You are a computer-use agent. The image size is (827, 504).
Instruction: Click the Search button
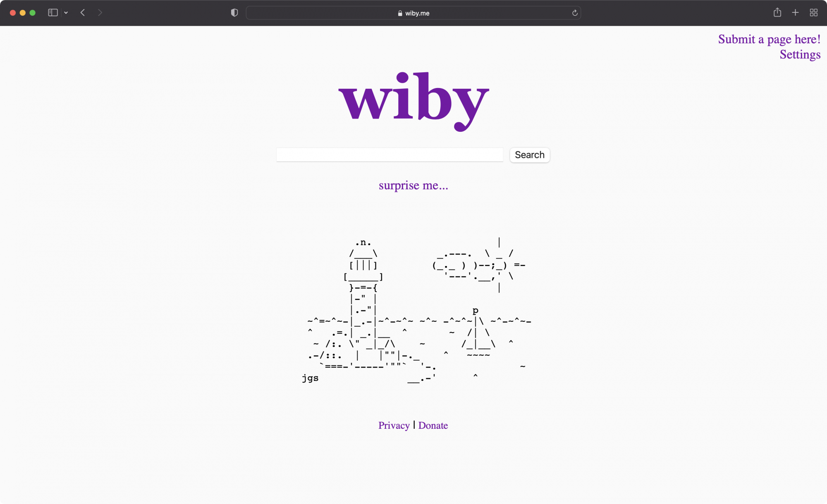point(529,155)
